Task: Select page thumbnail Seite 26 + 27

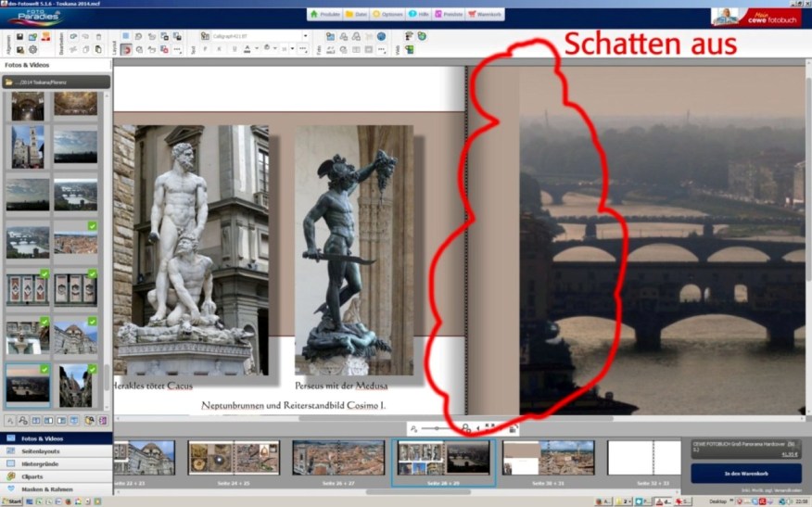Action: pos(338,458)
